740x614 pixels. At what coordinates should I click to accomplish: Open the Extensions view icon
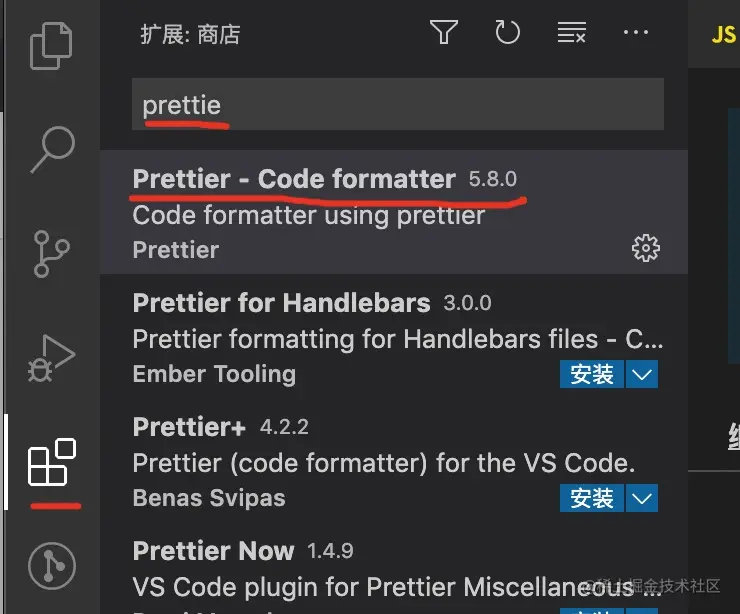51,463
